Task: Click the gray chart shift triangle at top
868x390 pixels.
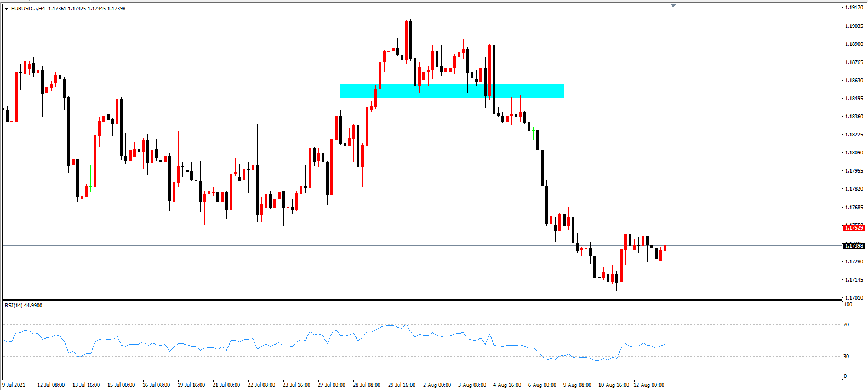Action: click(x=673, y=5)
